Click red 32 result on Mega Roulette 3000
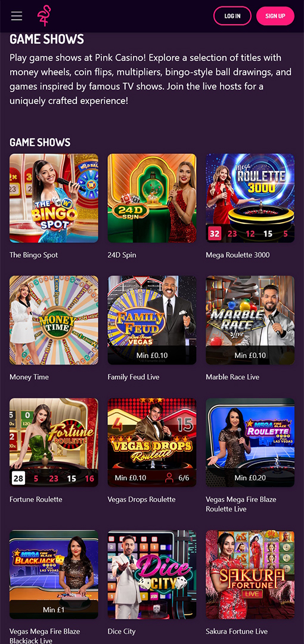The height and width of the screenshot is (644, 304). tap(215, 234)
